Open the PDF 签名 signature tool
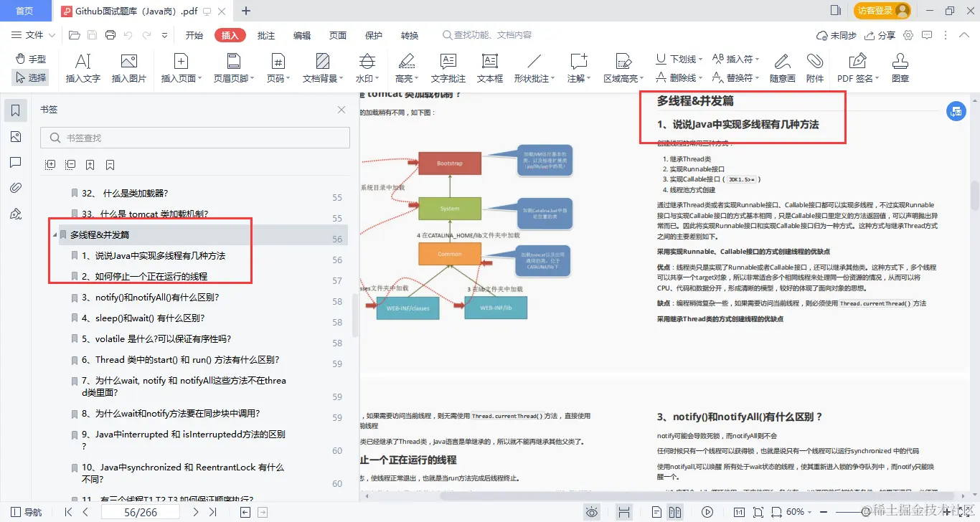980x522 pixels. (x=857, y=68)
